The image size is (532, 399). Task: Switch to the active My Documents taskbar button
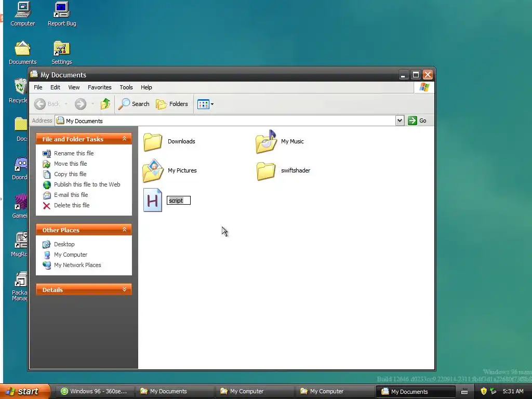coord(415,392)
